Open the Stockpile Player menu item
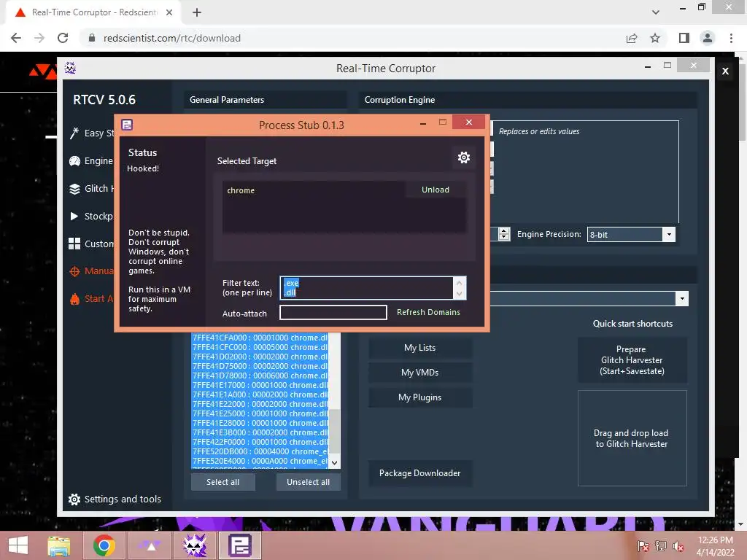The height and width of the screenshot is (560, 747). pos(98,216)
